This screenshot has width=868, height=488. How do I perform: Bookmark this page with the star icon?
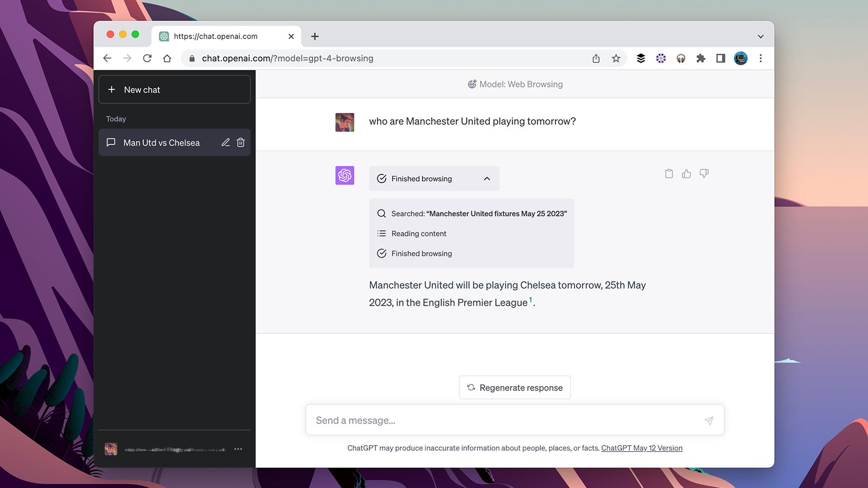(x=616, y=59)
